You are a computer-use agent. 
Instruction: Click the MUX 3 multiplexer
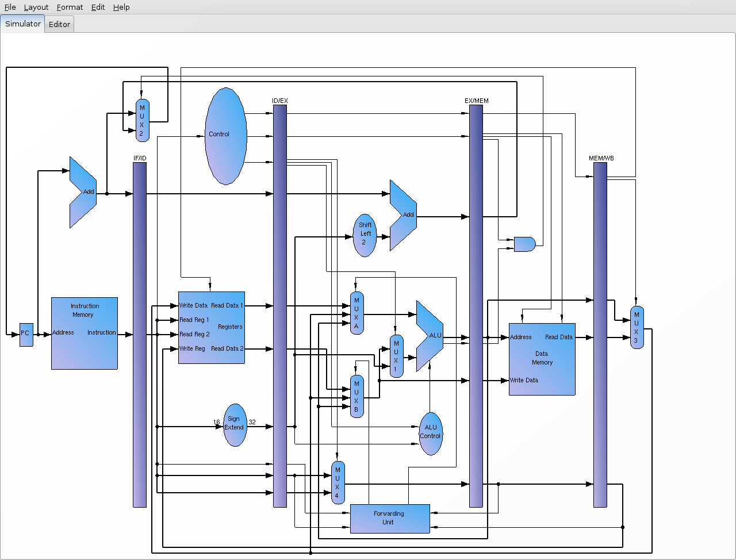click(x=637, y=327)
